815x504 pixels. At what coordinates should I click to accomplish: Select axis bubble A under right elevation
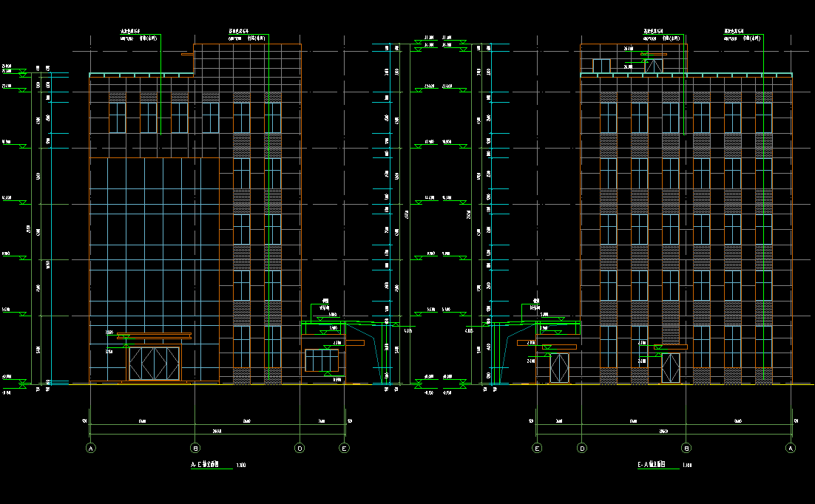click(791, 448)
